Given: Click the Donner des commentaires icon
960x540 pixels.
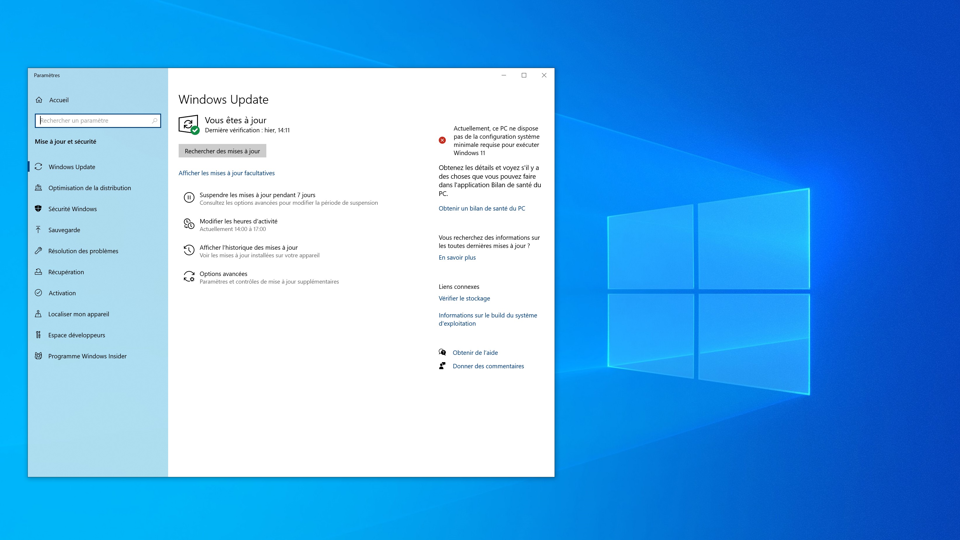Looking at the screenshot, I should [442, 366].
